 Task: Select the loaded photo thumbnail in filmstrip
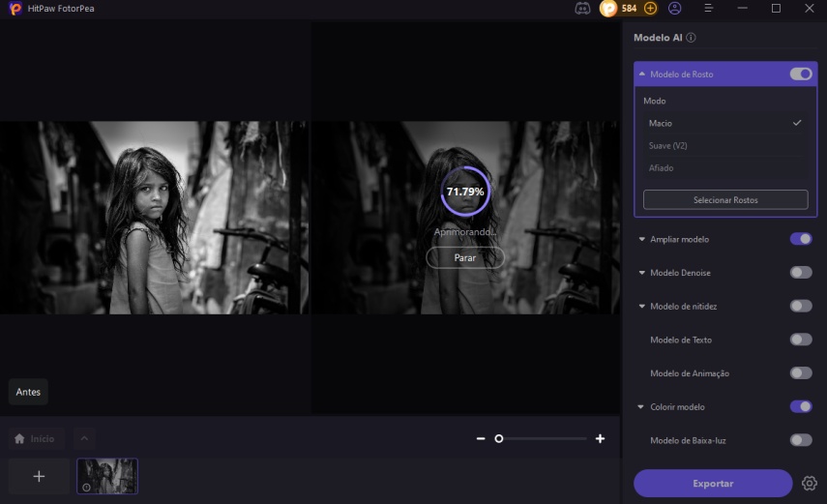coord(107,476)
